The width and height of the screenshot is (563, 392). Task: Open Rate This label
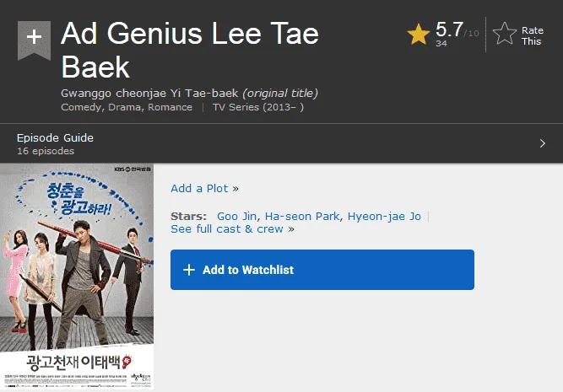coord(532,36)
